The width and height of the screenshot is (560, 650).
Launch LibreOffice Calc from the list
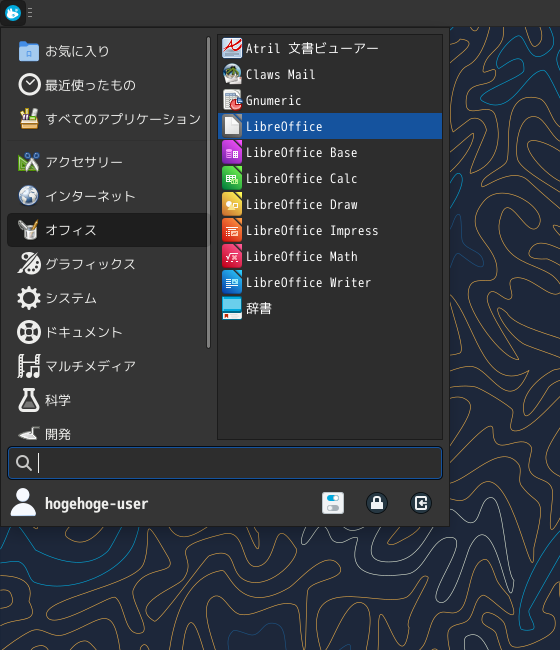[x=330, y=178]
